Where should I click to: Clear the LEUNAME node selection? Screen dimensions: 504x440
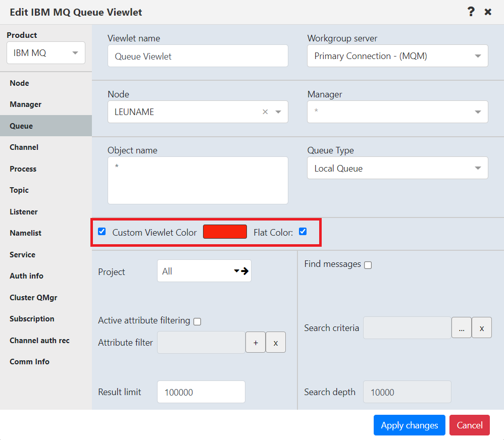[265, 112]
